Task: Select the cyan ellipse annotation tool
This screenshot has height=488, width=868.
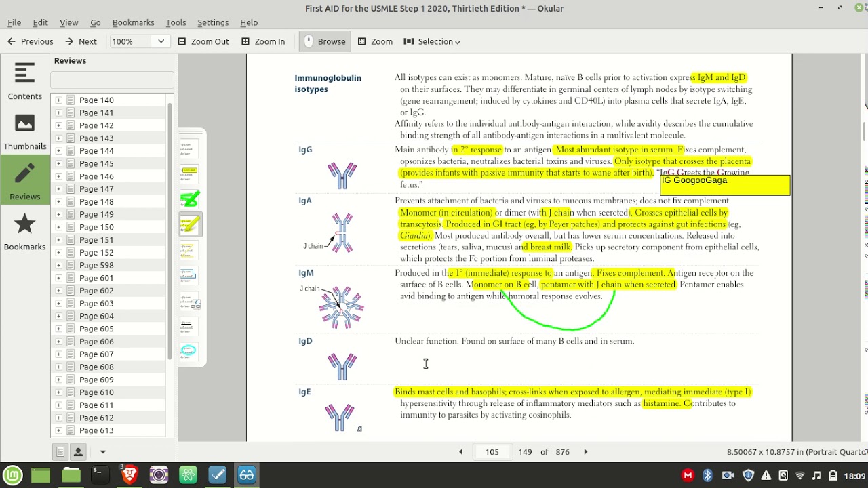Action: (x=190, y=350)
